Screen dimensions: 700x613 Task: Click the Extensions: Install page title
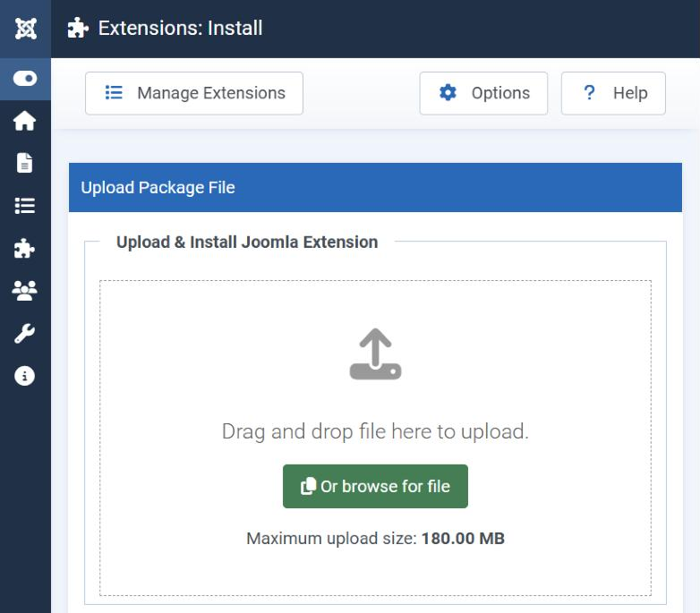click(x=180, y=28)
